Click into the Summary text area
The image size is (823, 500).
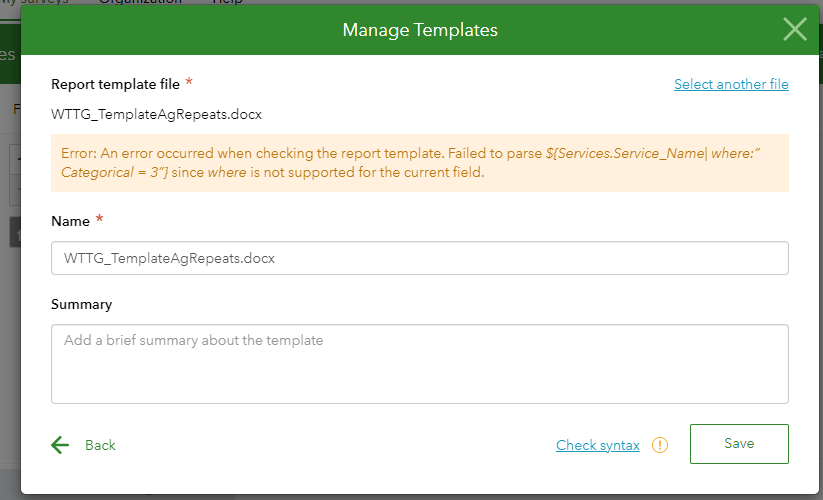pyautogui.click(x=419, y=363)
